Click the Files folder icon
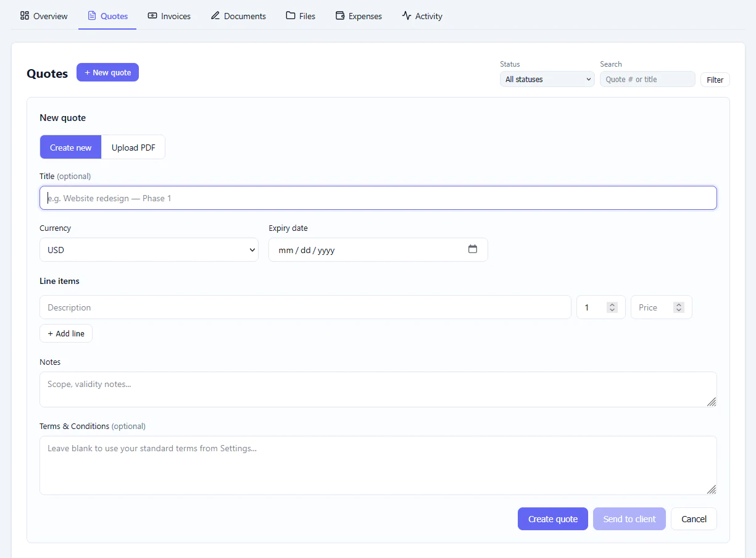The width and height of the screenshot is (756, 558). point(291,15)
